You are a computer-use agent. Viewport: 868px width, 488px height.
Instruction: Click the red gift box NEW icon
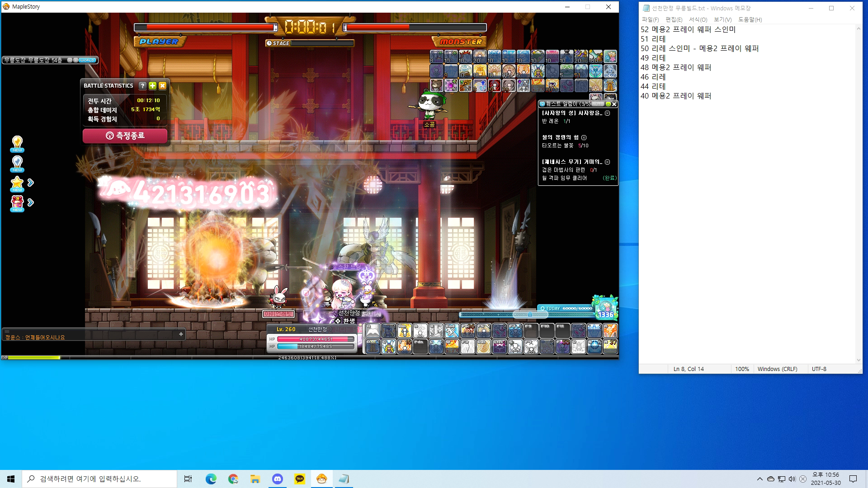coord(17,203)
